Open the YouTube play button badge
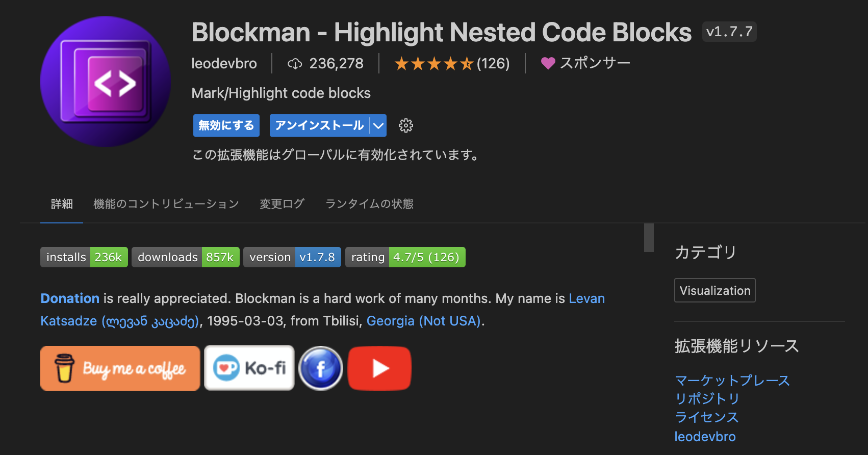The width and height of the screenshot is (868, 455). point(379,368)
